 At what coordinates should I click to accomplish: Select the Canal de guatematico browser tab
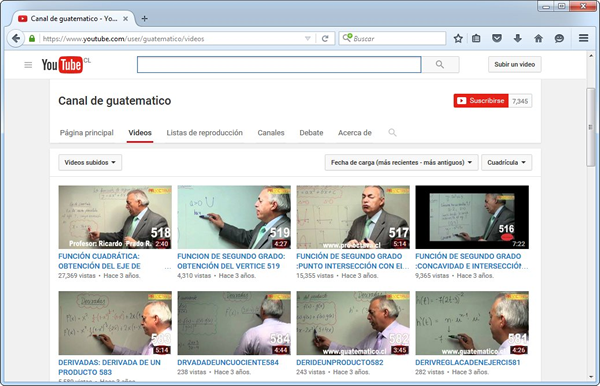73,18
